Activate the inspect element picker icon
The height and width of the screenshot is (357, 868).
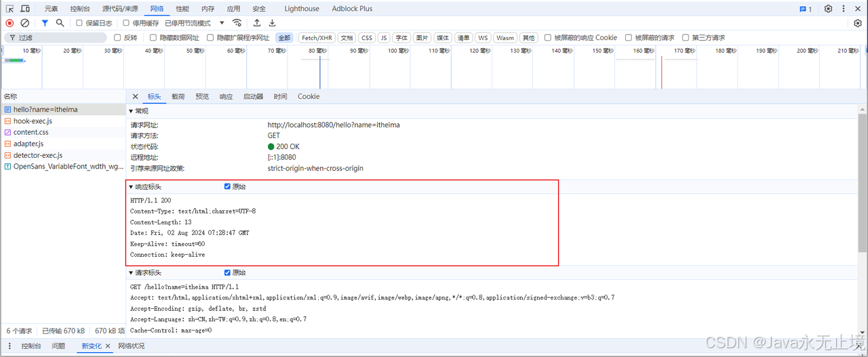[x=9, y=9]
